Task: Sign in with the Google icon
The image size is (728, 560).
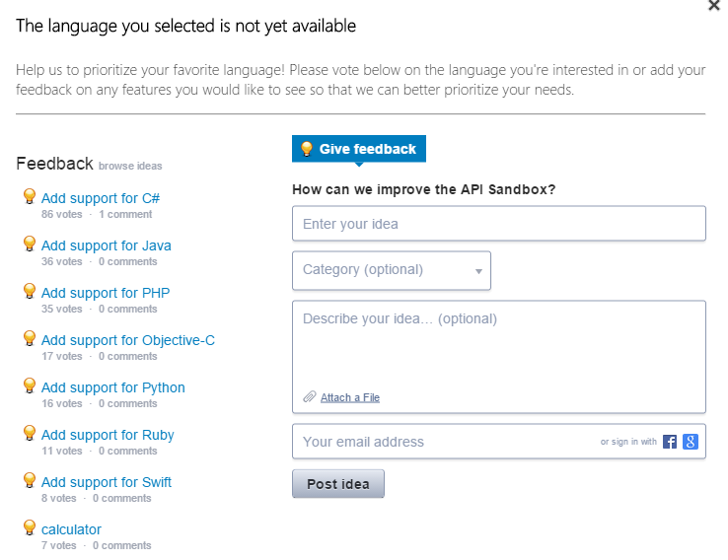Action: tap(691, 442)
